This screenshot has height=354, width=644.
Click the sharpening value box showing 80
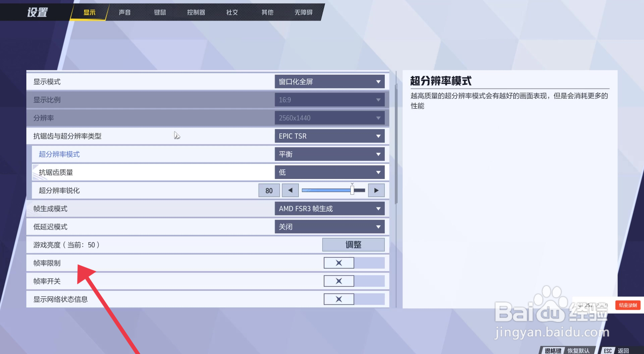pos(269,190)
